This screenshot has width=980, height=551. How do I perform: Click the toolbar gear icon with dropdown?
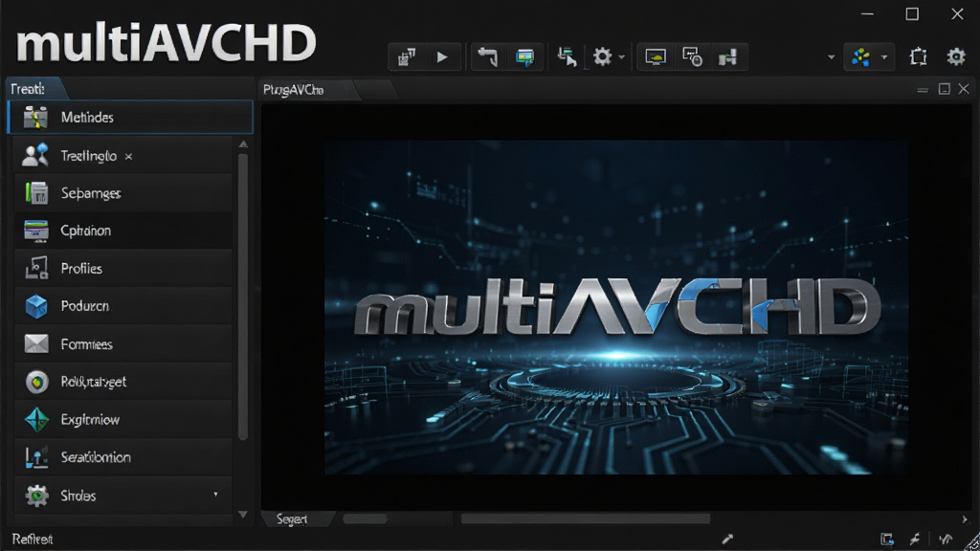(603, 57)
